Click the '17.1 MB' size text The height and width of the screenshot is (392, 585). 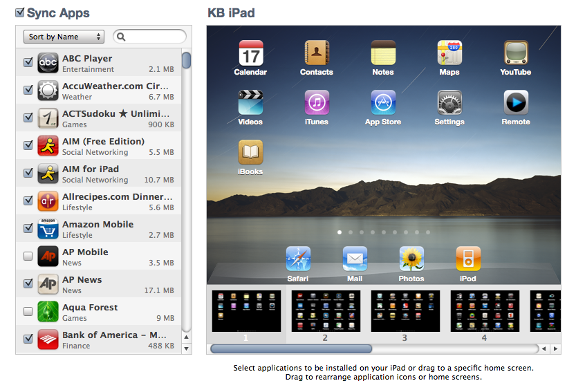click(x=159, y=290)
